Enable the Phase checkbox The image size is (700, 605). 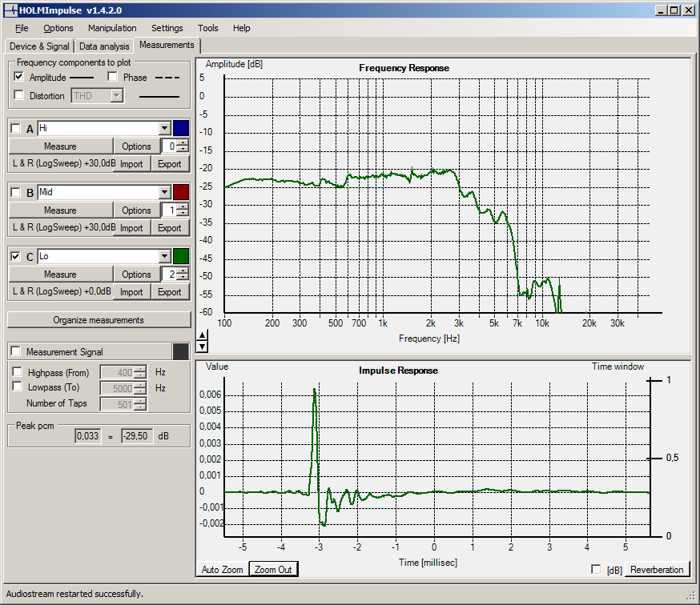point(112,77)
